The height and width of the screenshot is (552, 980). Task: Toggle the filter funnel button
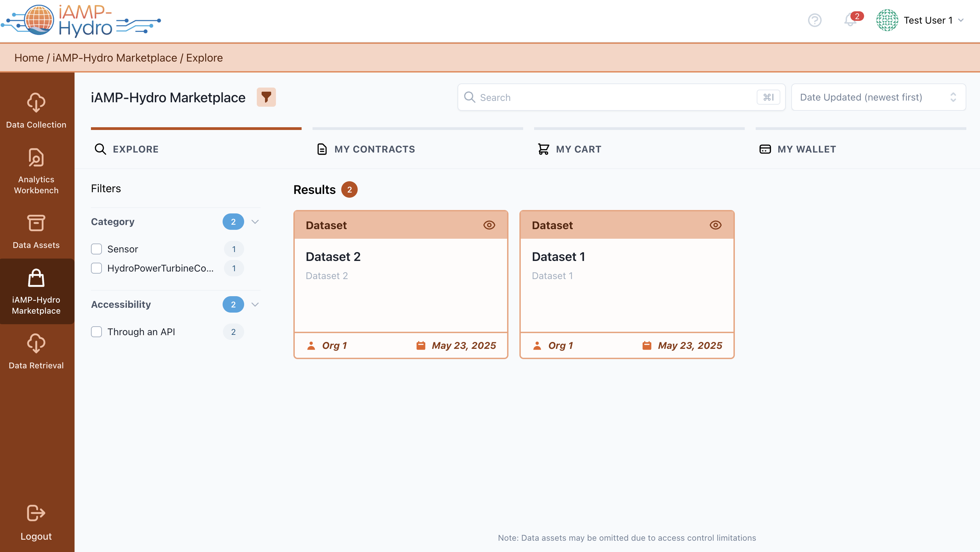tap(266, 97)
